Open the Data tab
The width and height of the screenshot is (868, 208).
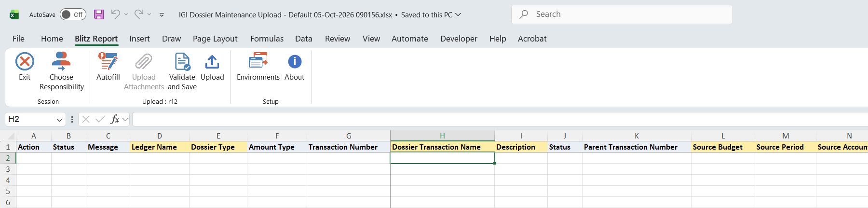[304, 39]
